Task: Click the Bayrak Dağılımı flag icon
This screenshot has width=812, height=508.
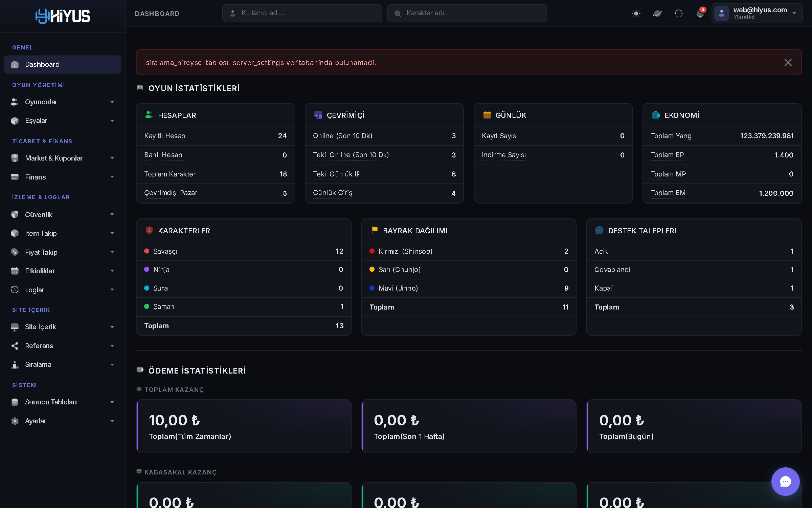Action: pos(374,230)
